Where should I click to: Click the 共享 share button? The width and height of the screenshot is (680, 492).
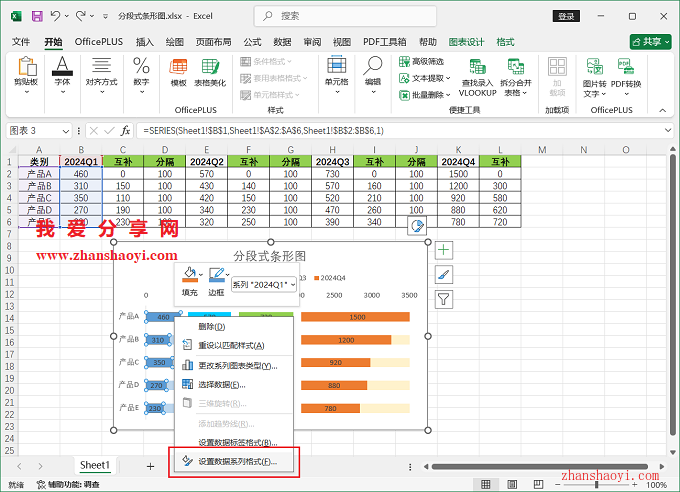tap(650, 42)
